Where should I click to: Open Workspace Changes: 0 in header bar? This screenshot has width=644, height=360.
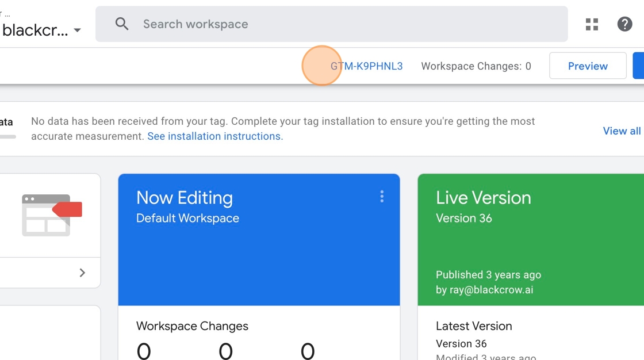coord(476,66)
